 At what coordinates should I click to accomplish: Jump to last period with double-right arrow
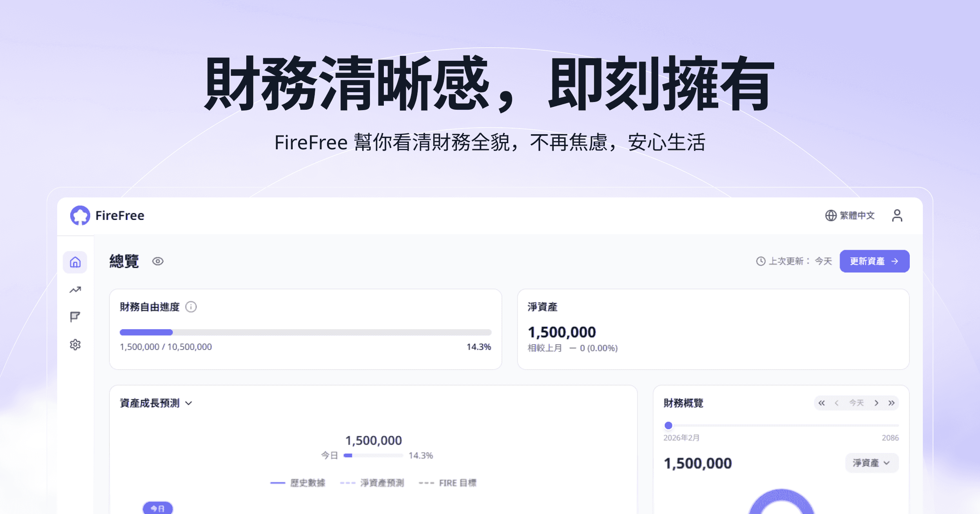[x=891, y=403]
